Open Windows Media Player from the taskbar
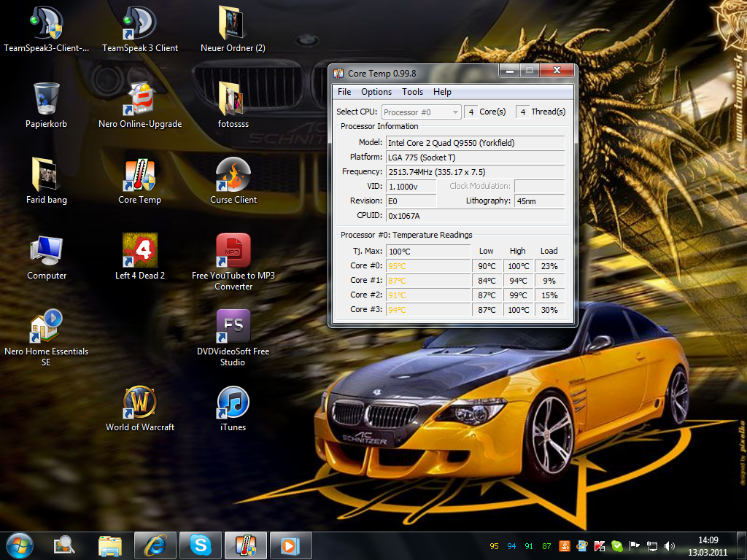This screenshot has width=747, height=560. [290, 545]
